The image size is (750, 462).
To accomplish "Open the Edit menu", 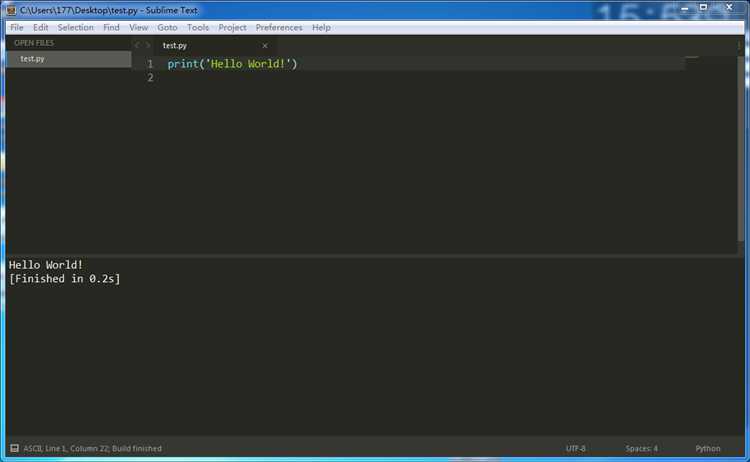I will [x=41, y=27].
